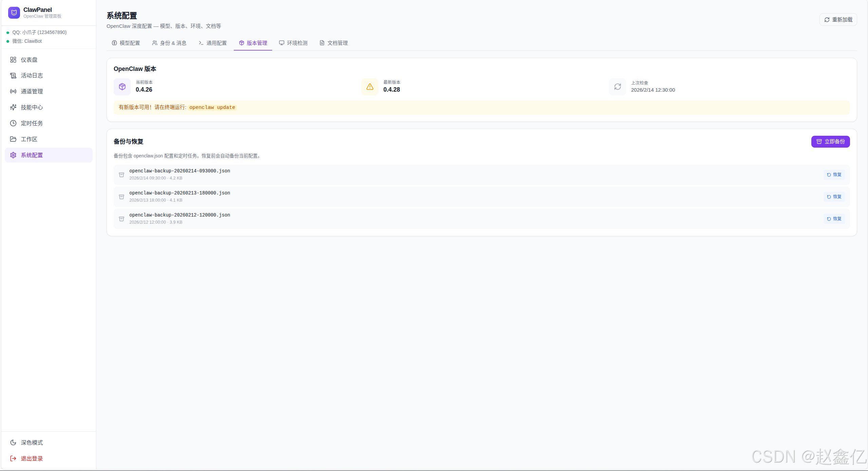This screenshot has width=868, height=471.
Task: Select backup file openclaw-backup-20260212-120000.json
Action: (x=180, y=215)
